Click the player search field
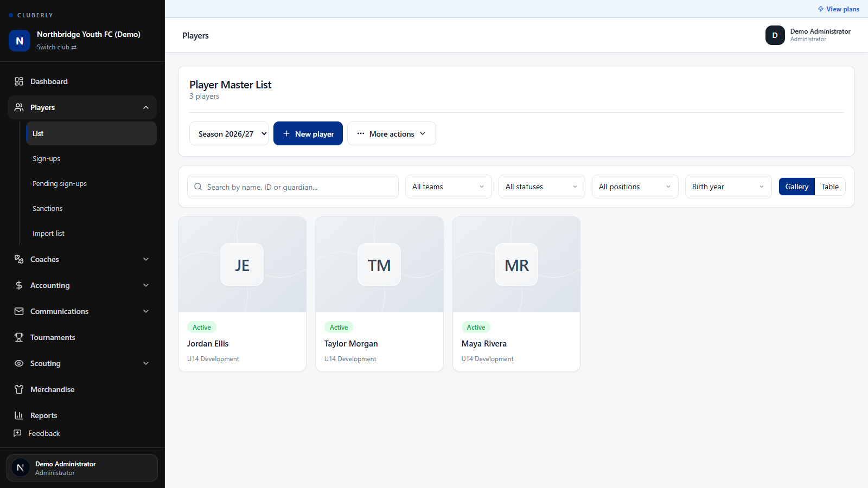This screenshot has height=488, width=868. click(293, 187)
